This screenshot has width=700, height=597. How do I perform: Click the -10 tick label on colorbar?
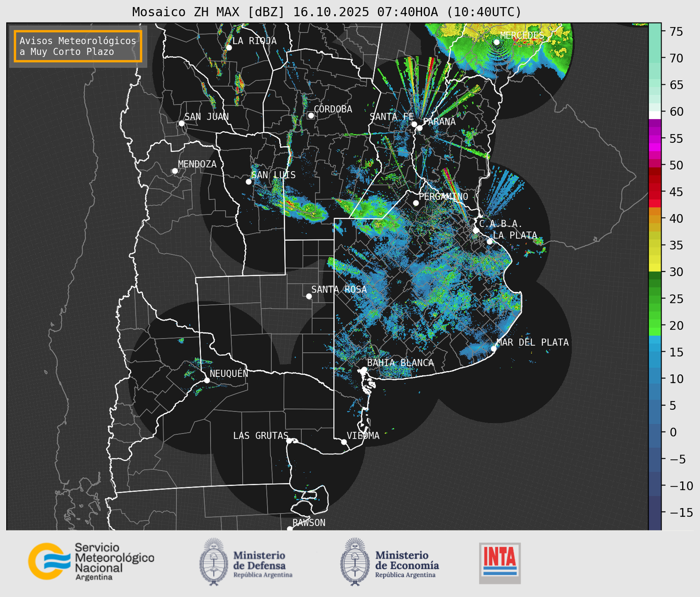(682, 486)
